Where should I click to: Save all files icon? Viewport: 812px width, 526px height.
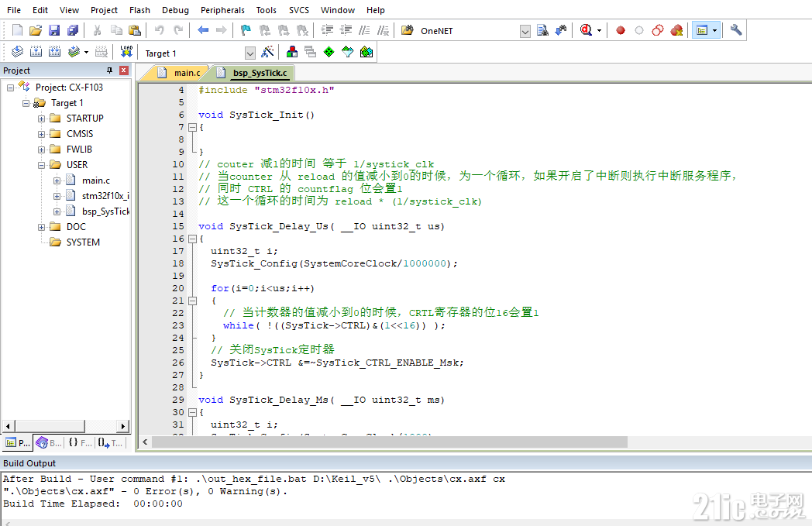[x=73, y=30]
